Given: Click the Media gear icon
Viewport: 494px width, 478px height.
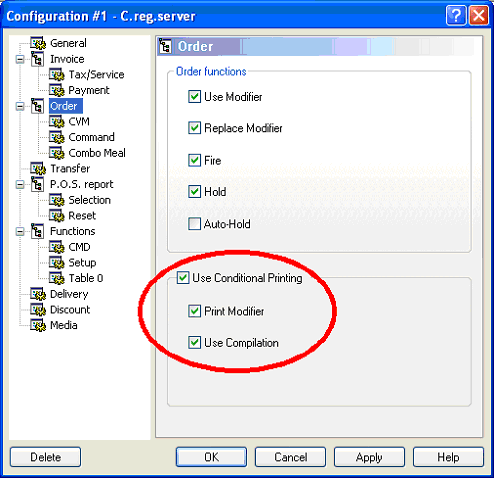Looking at the screenshot, I should coord(38,325).
